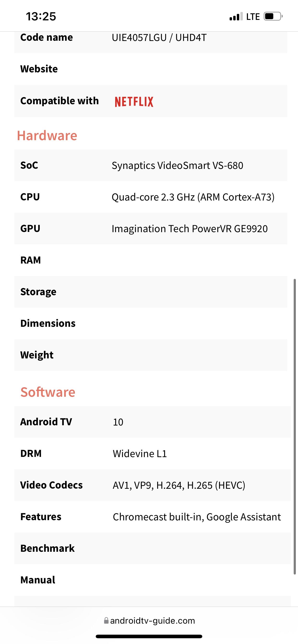The height and width of the screenshot is (644, 298).
Task: Tap the battery indicator in status bar
Action: (x=273, y=17)
